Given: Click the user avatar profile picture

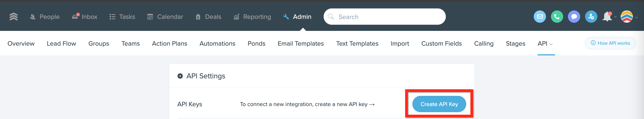Looking at the screenshot, I should pos(627,17).
